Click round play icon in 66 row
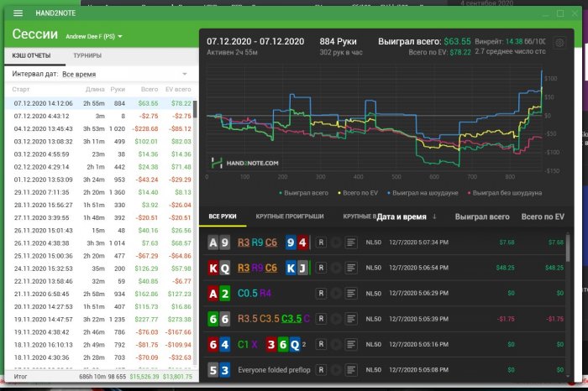This screenshot has height=391, width=588. click(336, 319)
